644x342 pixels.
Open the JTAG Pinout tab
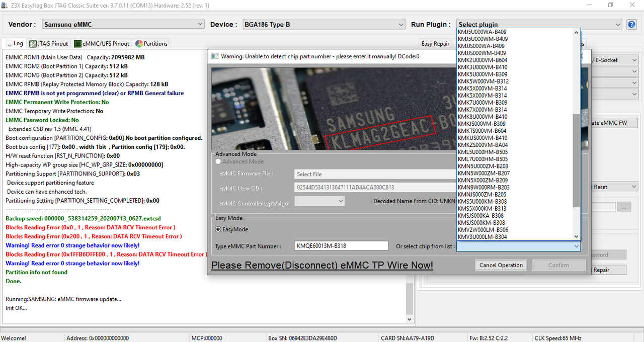(x=49, y=44)
